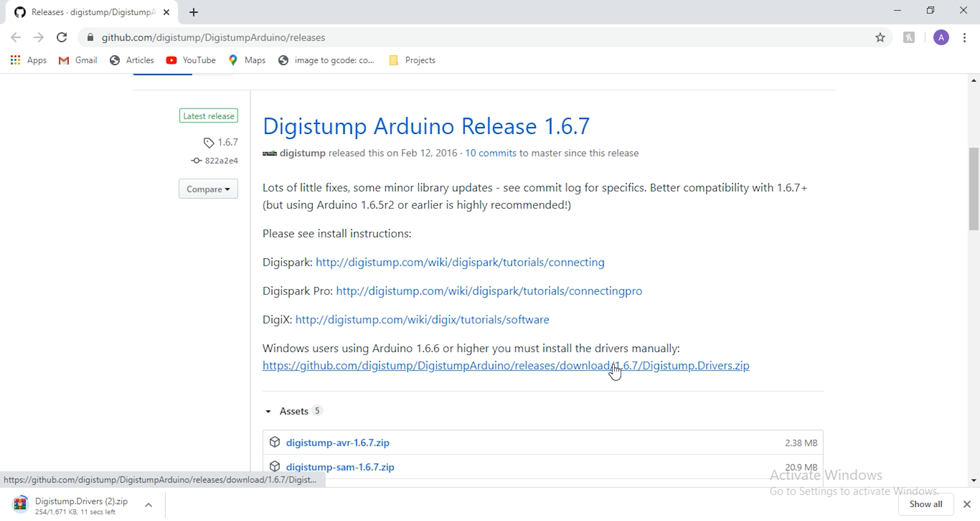Click the digistump avatar image

coord(269,154)
